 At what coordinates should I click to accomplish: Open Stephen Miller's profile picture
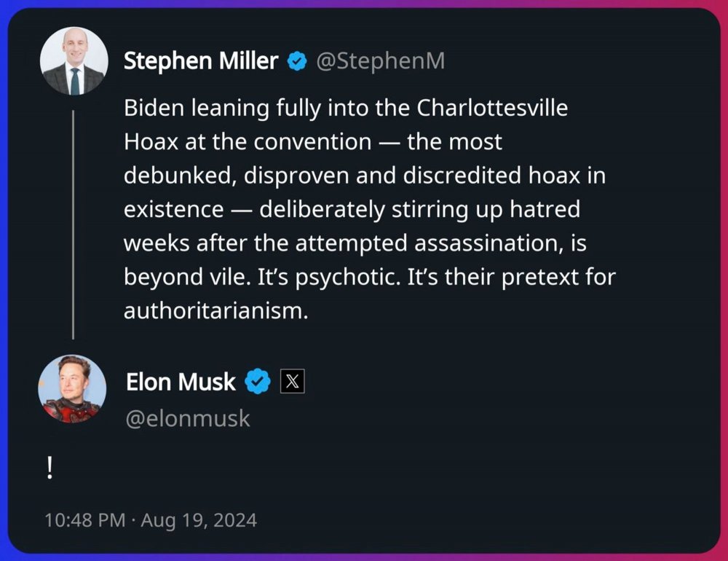pos(74,62)
